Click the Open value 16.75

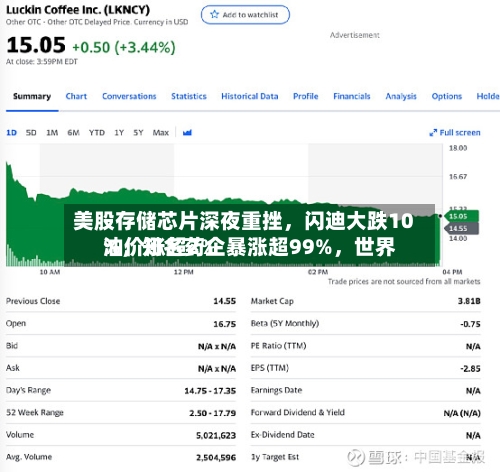coord(224,324)
